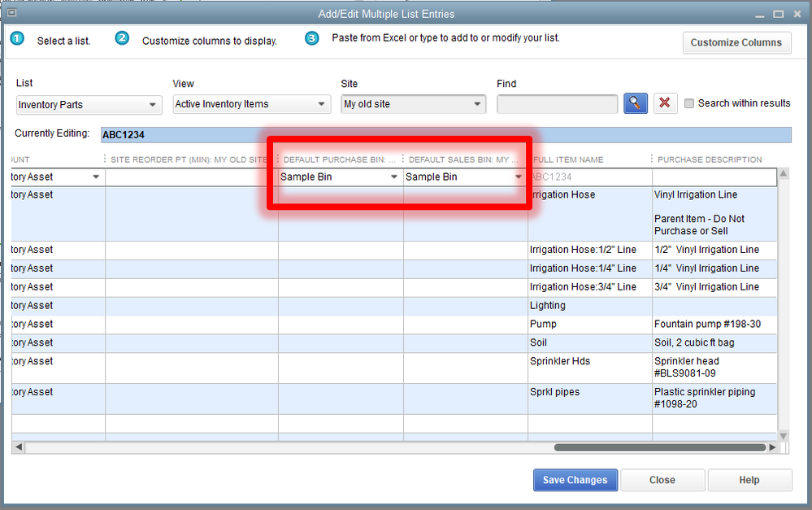Open the Default Purchase Bin dropdown in first row
Image resolution: width=812 pixels, height=510 pixels.
click(x=394, y=177)
